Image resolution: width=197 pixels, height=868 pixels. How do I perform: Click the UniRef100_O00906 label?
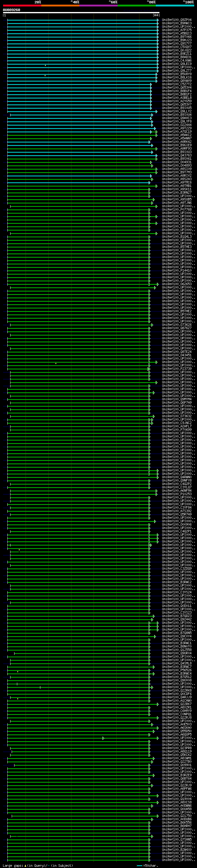[177, 524]
